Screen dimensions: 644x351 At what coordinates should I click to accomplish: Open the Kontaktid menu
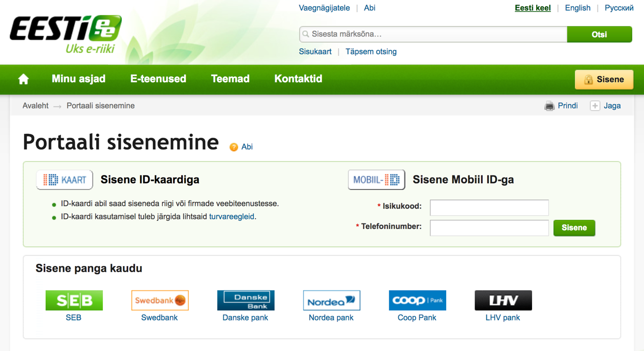[298, 79]
